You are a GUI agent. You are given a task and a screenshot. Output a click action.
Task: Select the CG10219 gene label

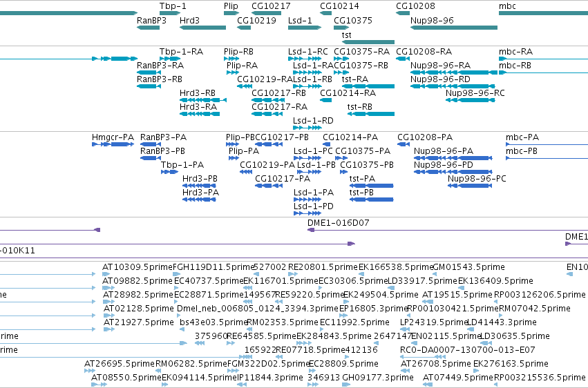(x=256, y=20)
